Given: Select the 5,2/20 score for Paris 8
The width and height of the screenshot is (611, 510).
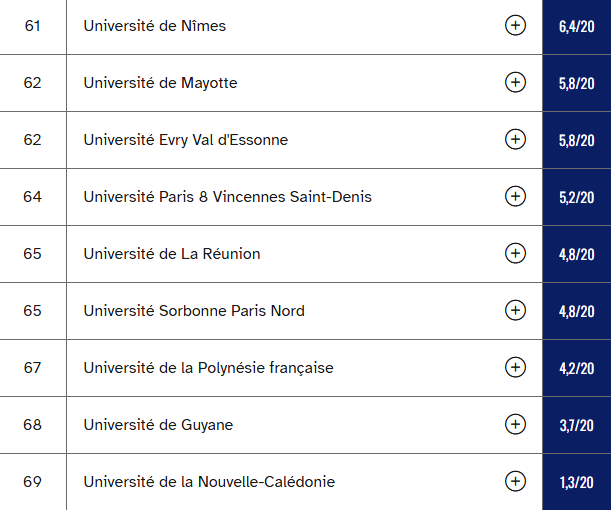Looking at the screenshot, I should [577, 198].
